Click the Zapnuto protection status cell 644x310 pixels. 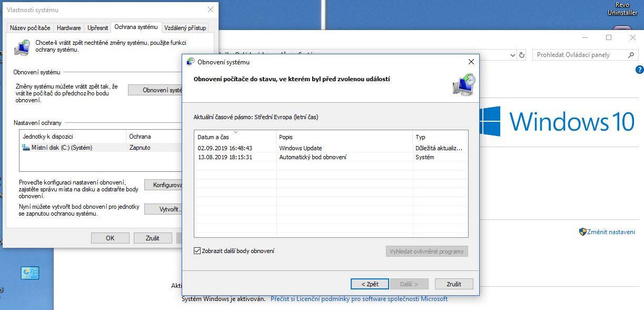click(140, 148)
